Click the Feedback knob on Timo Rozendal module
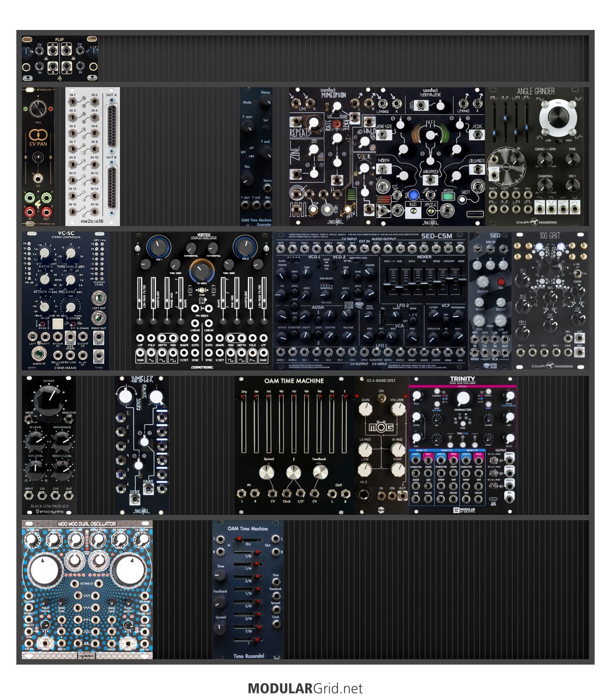The width and height of the screenshot is (611, 700). point(221,602)
